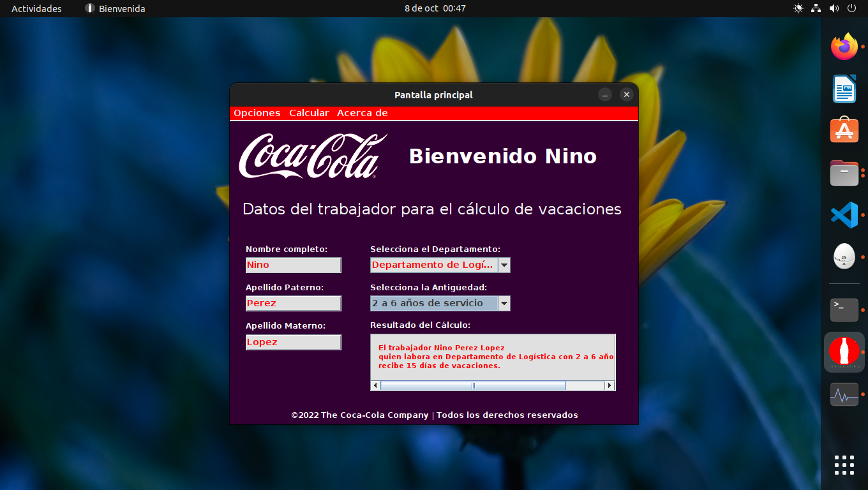Open the egg timer app icon
The width and height of the screenshot is (868, 490).
pyautogui.click(x=844, y=256)
